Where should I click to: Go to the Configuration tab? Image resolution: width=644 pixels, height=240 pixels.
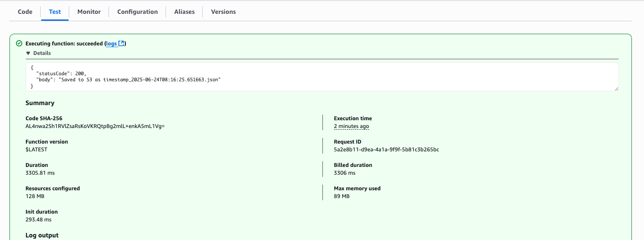click(x=137, y=12)
